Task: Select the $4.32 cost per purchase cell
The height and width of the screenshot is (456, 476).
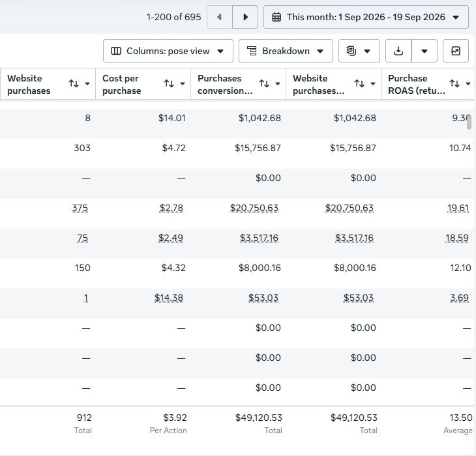Action: pos(173,268)
